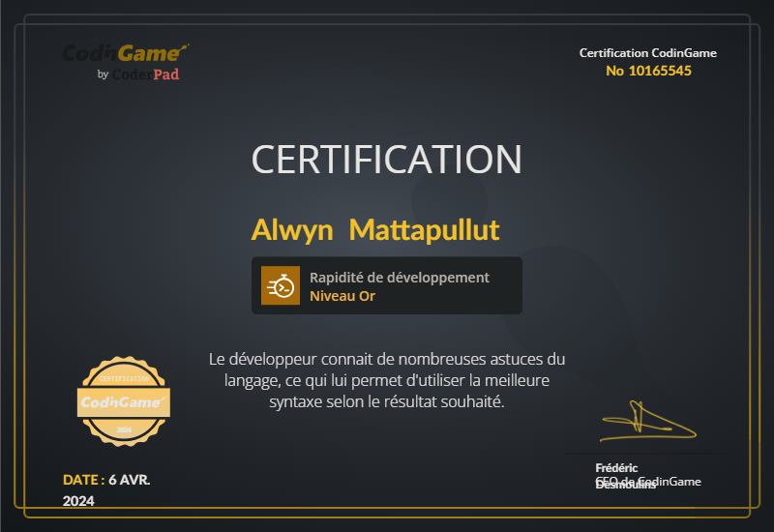Click the description line starting 'Le développeur connait'
The width and height of the screenshot is (774, 532).
click(386, 359)
